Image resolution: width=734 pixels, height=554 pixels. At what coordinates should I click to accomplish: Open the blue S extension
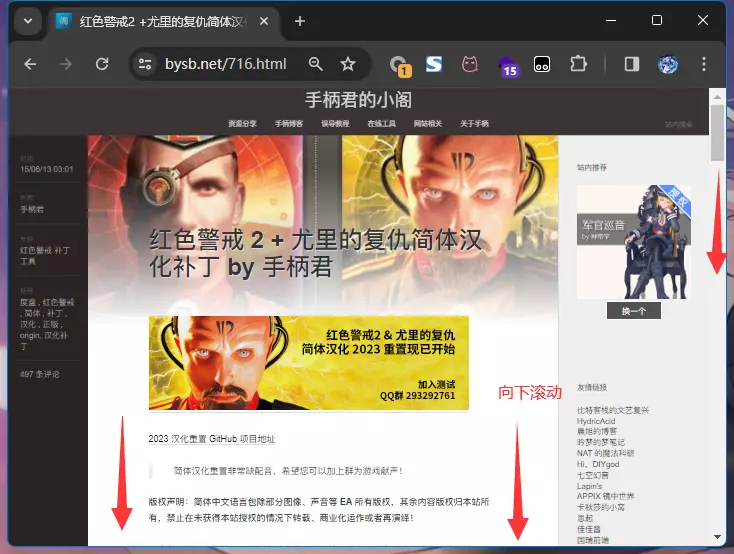coord(433,64)
